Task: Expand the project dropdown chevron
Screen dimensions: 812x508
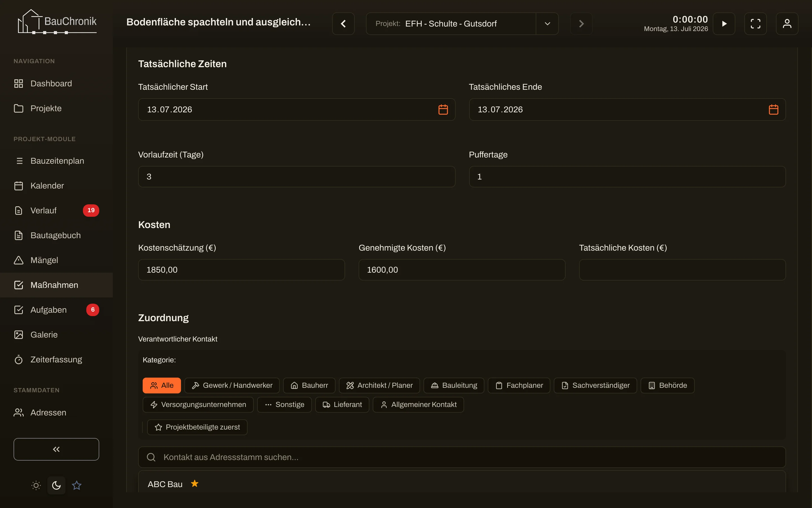Action: pos(547,23)
